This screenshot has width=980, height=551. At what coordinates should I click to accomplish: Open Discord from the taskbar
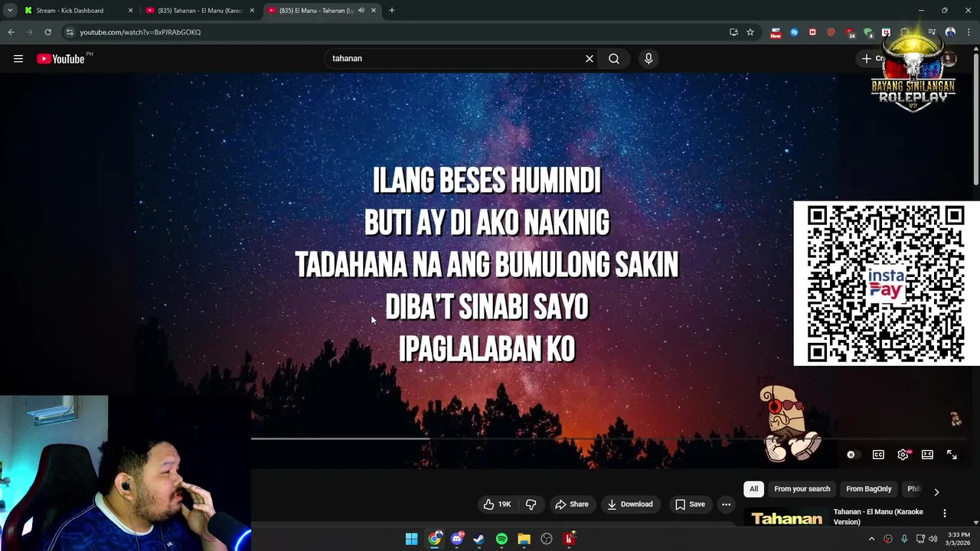457,540
